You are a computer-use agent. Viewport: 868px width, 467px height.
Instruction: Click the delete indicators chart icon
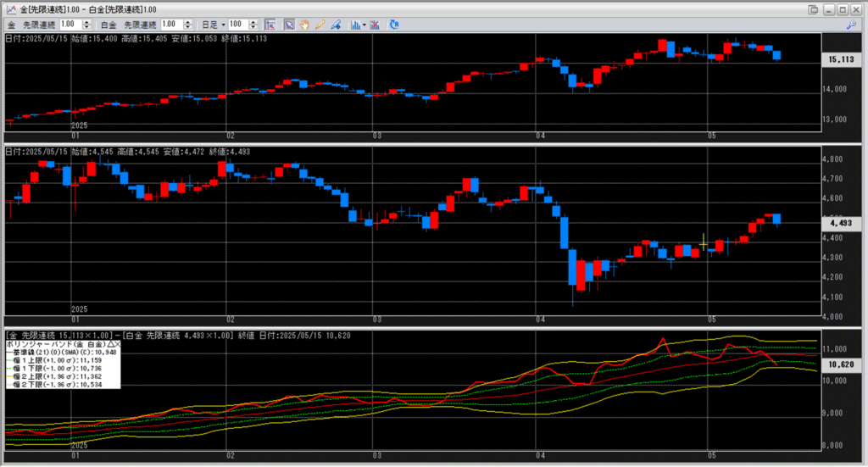[376, 25]
